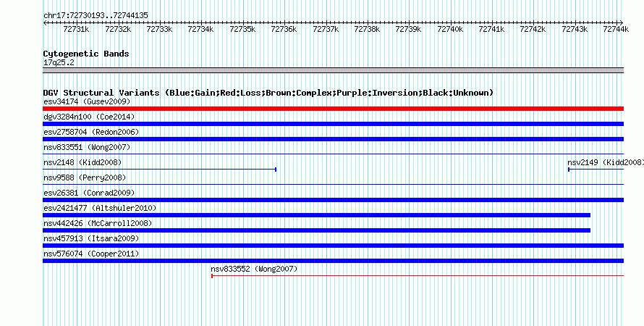Click the Cytogenetic Bands track title
This screenshot has width=644, height=326.
86,54
